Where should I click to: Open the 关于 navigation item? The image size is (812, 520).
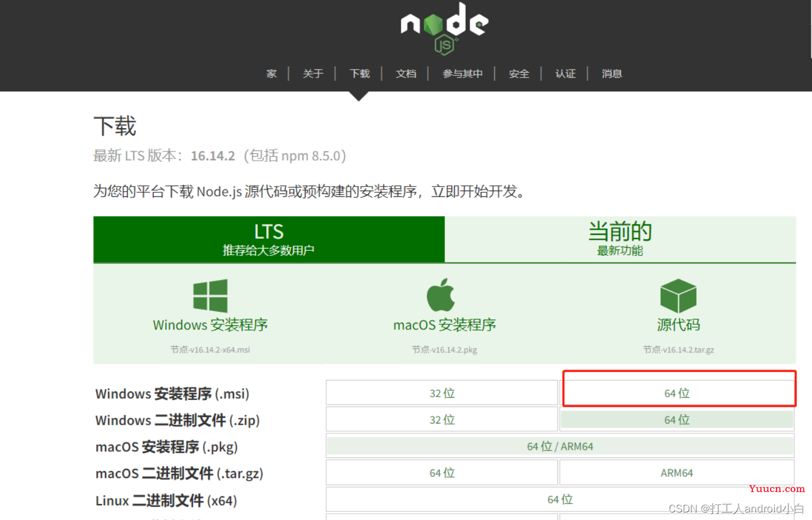coord(313,73)
